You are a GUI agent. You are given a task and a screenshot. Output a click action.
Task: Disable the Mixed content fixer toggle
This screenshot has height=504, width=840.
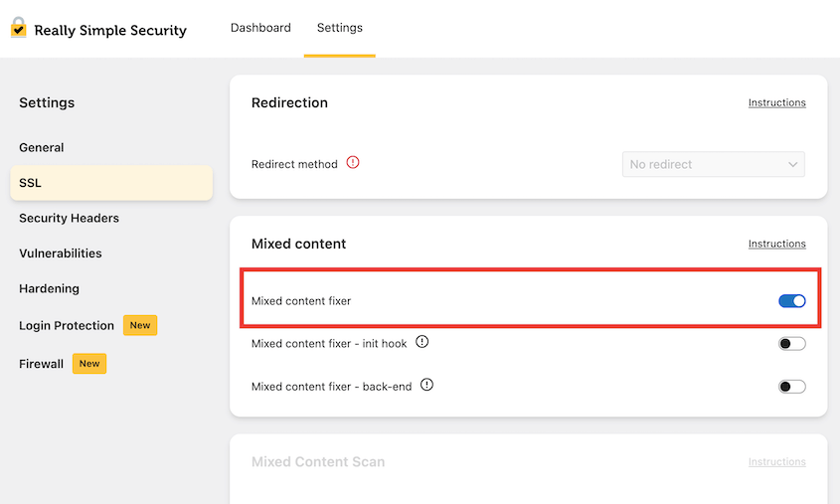click(x=791, y=301)
